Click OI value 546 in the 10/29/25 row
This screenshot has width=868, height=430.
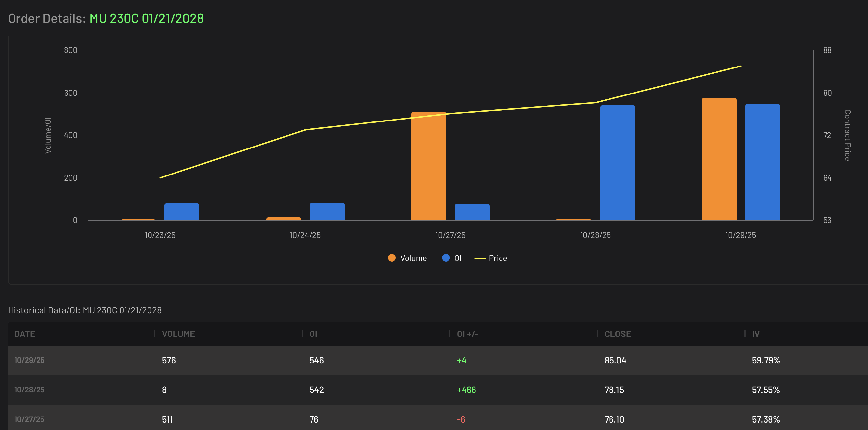click(x=317, y=360)
